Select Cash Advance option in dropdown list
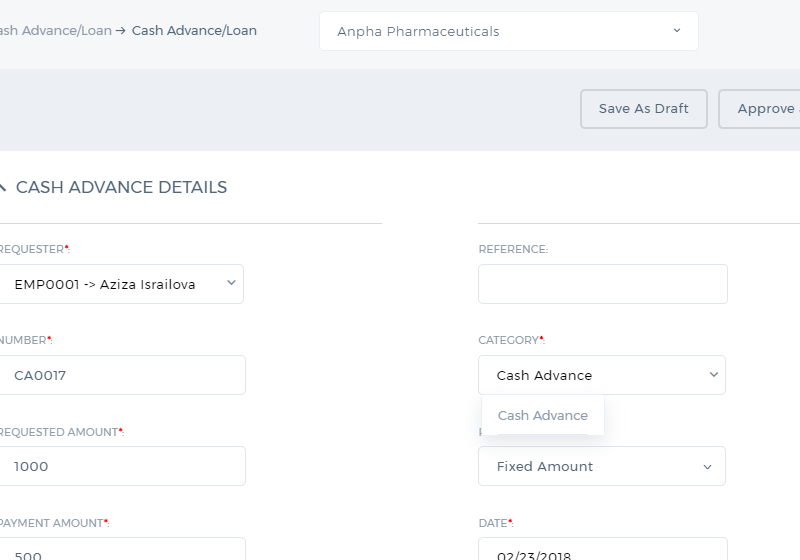 pos(543,415)
